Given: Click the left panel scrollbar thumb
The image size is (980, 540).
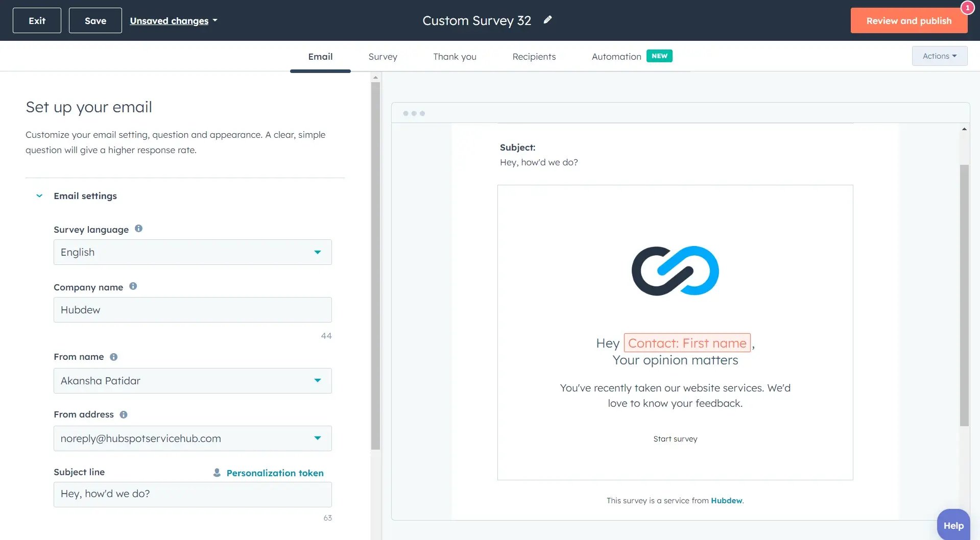Looking at the screenshot, I should click(375, 265).
